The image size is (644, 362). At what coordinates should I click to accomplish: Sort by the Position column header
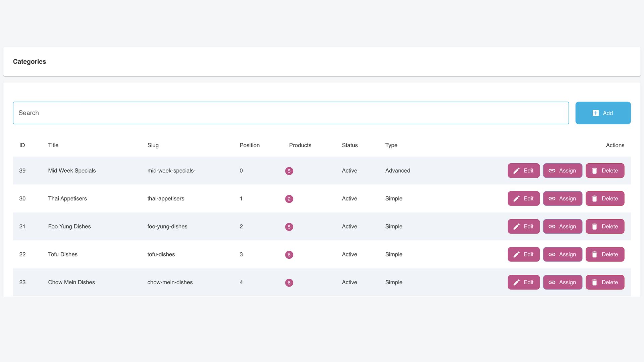249,145
